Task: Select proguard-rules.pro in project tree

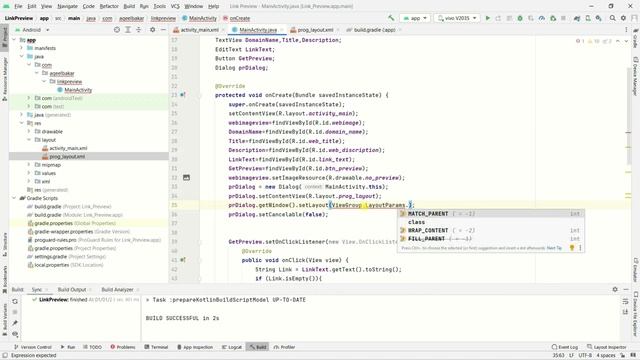Action: 55,240
